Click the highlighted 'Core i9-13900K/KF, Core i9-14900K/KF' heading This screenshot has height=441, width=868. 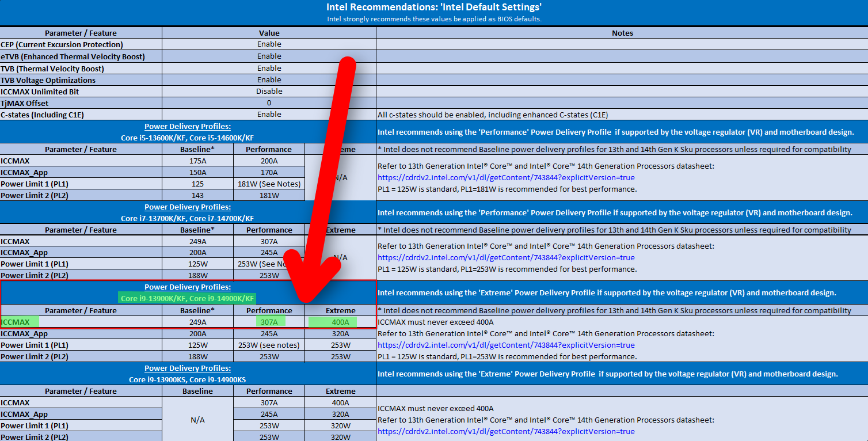tap(188, 298)
